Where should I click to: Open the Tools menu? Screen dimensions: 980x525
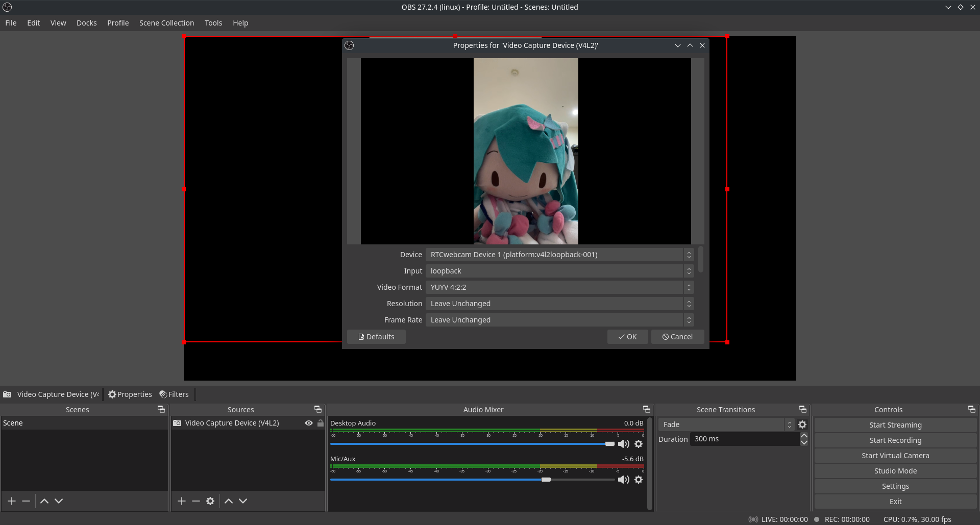[x=213, y=23]
